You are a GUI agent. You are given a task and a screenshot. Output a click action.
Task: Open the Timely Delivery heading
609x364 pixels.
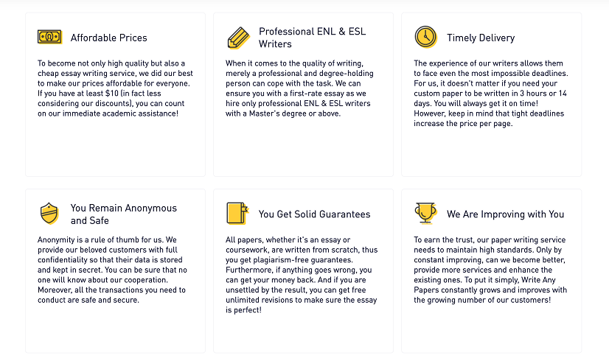click(481, 38)
